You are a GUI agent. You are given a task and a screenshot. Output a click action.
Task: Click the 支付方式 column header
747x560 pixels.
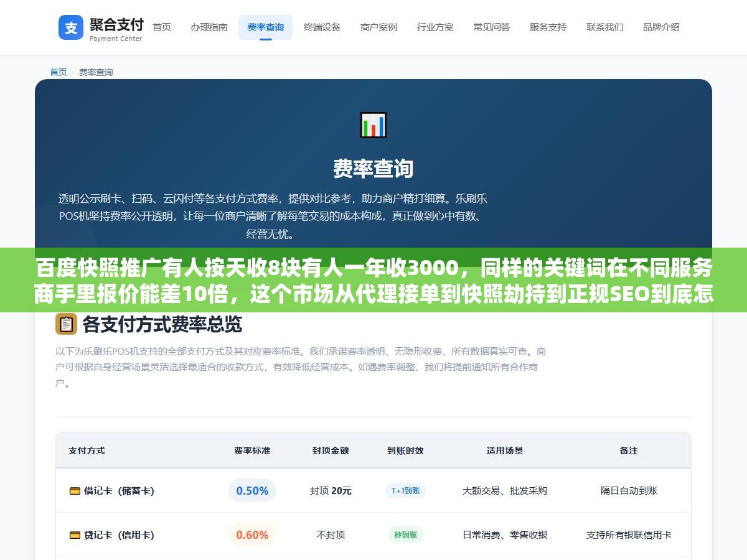click(x=87, y=450)
